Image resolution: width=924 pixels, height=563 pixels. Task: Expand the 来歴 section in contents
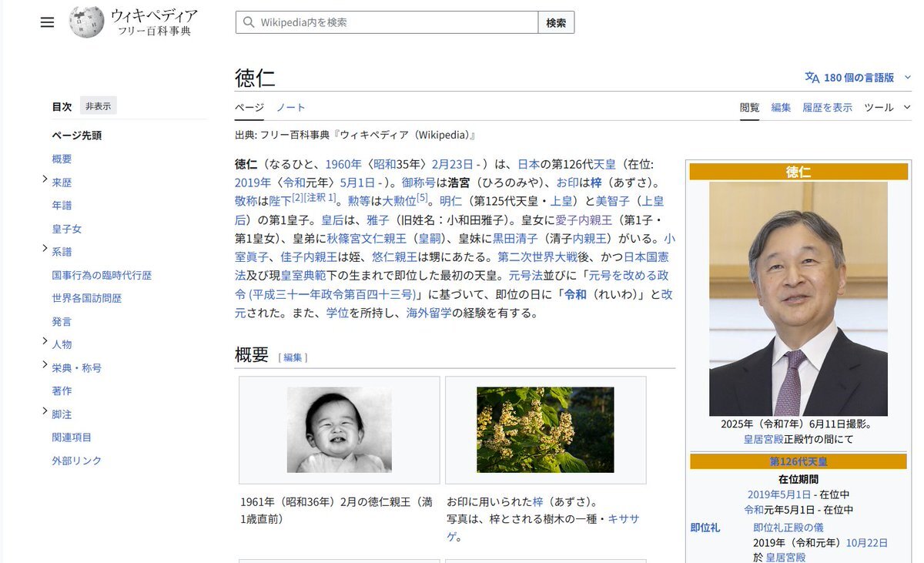[45, 179]
